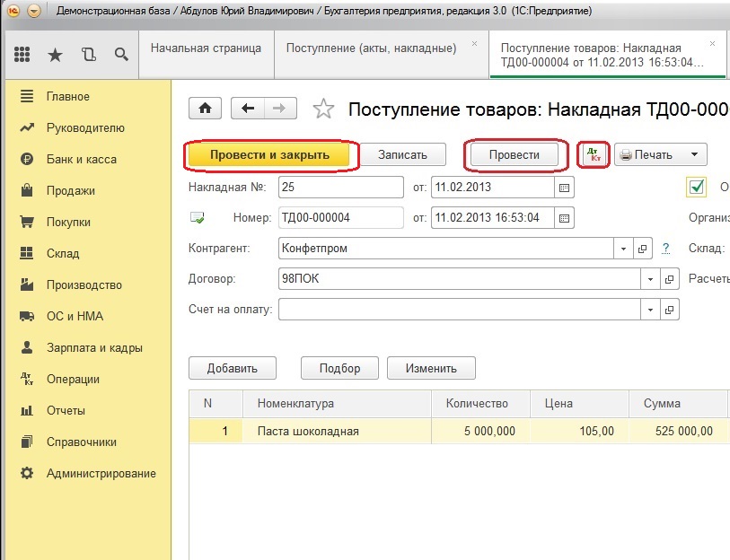The height and width of the screenshot is (560, 730).
Task: Expand Контрагент dropdown arrow
Action: tap(623, 249)
